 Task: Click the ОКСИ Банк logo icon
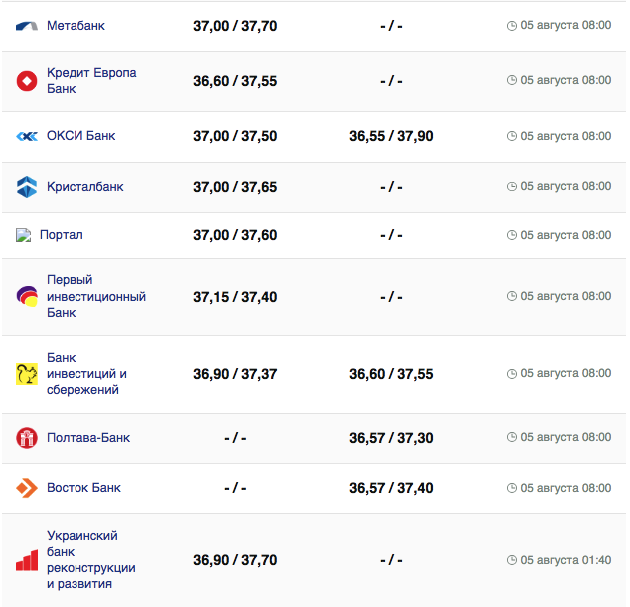pos(27,136)
